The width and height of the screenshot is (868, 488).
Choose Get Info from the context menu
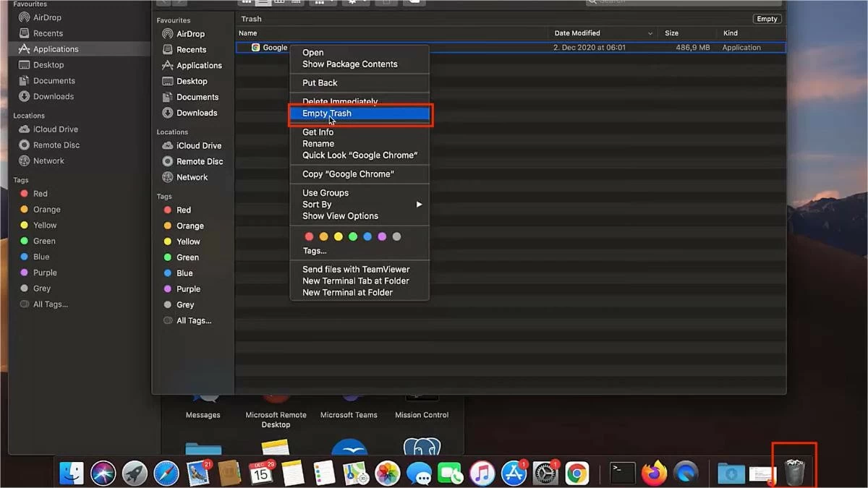[x=318, y=132]
